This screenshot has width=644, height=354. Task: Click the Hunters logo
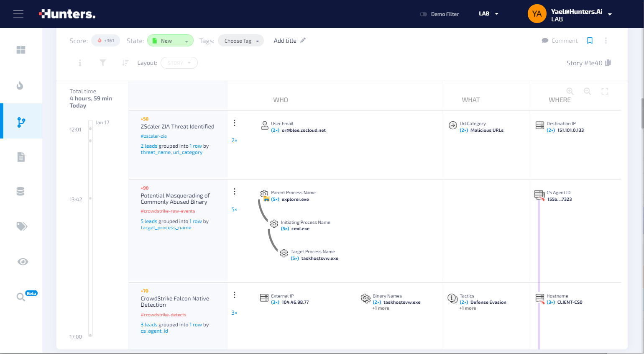pyautogui.click(x=67, y=14)
